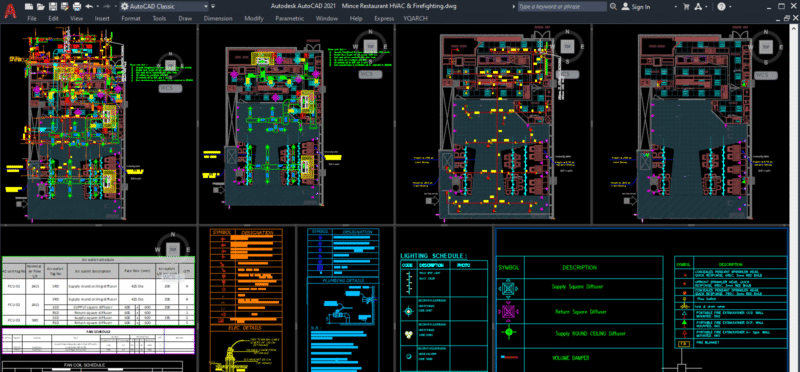Open the Autodesk App Store cart icon
Image resolution: width=800 pixels, height=372 pixels.
click(x=686, y=7)
